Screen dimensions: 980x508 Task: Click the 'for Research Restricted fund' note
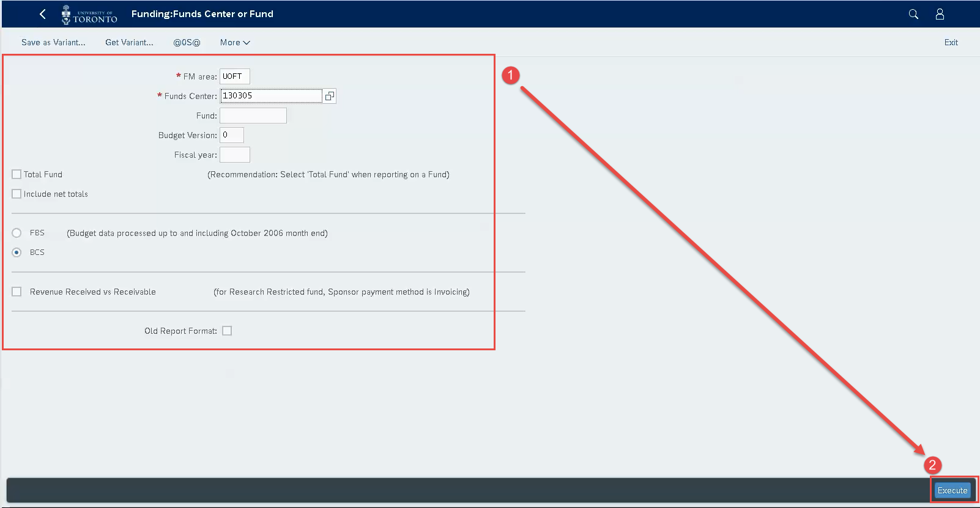coord(341,292)
